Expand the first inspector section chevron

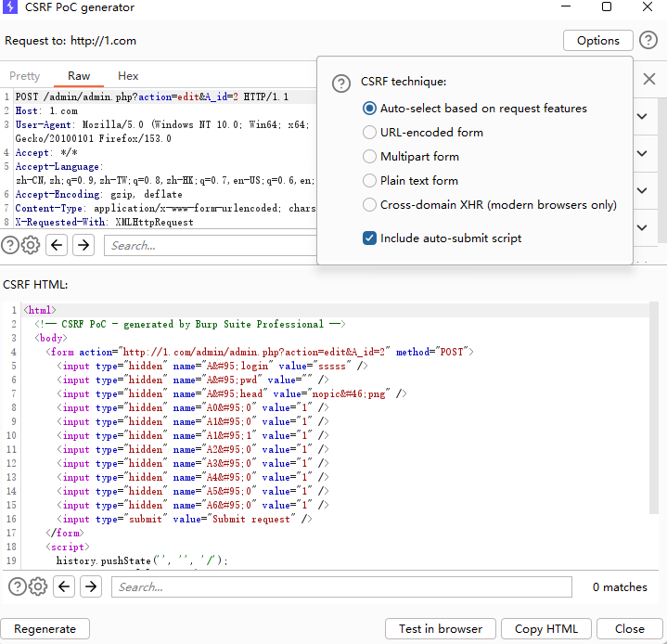[x=642, y=116]
